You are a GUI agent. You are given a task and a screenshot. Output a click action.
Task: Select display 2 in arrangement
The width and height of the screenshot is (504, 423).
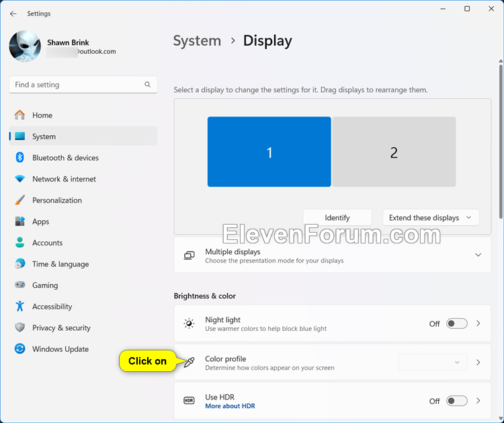pos(394,152)
